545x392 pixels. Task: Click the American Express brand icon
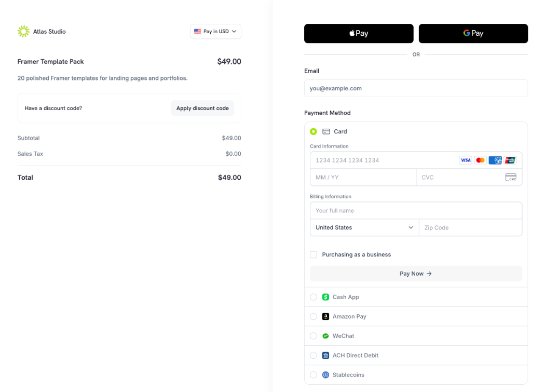[x=495, y=160]
